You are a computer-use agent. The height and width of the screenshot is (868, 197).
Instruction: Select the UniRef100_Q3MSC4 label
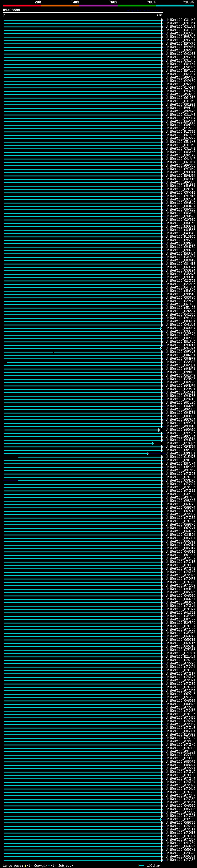(180, 535)
